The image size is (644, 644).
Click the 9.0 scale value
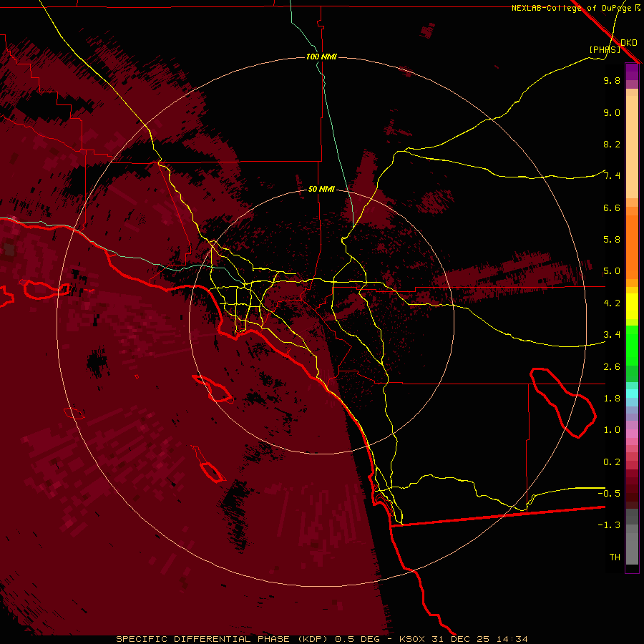(612, 113)
